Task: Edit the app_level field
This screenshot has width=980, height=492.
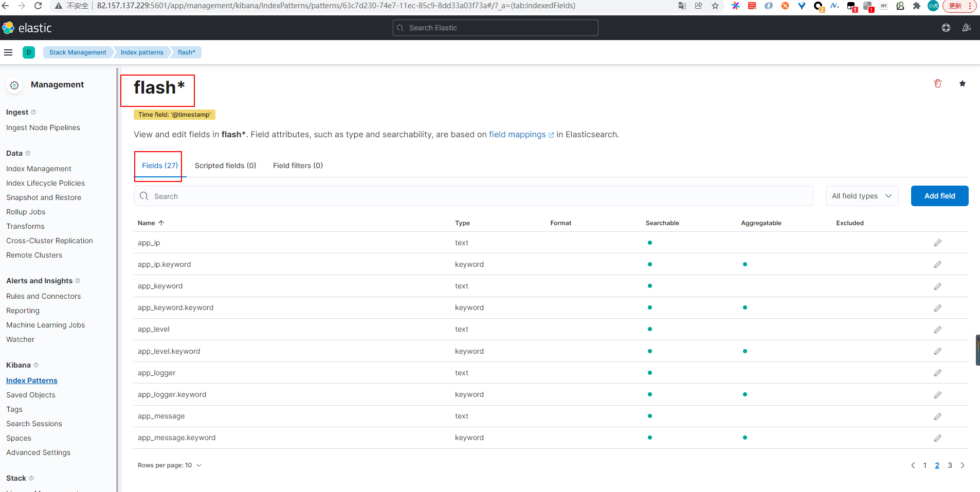Action: (x=938, y=330)
